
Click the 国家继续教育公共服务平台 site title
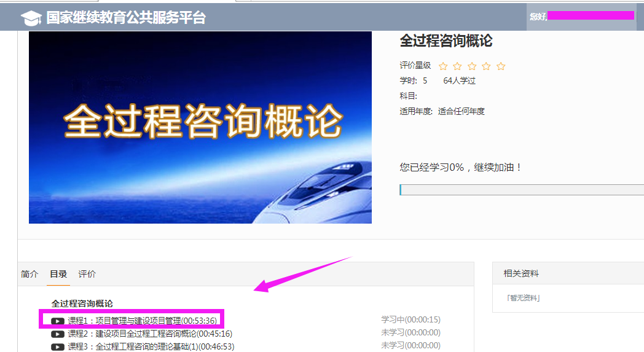[126, 18]
